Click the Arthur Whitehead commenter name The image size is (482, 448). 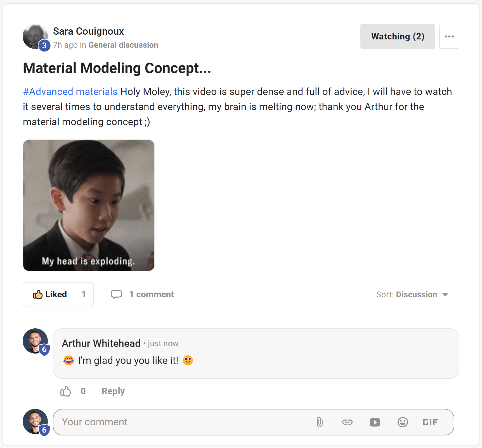(x=101, y=343)
